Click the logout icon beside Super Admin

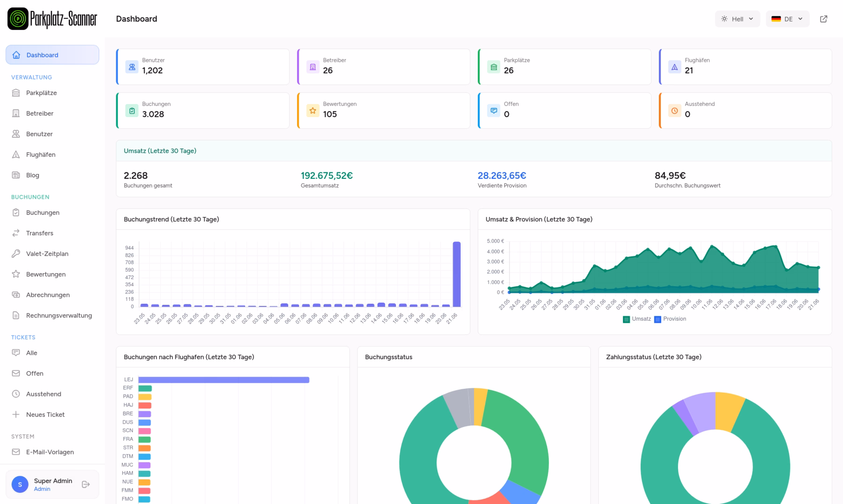click(x=86, y=484)
